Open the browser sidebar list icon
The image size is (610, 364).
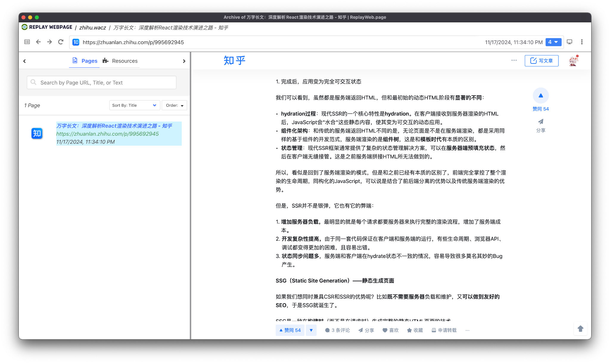click(27, 42)
